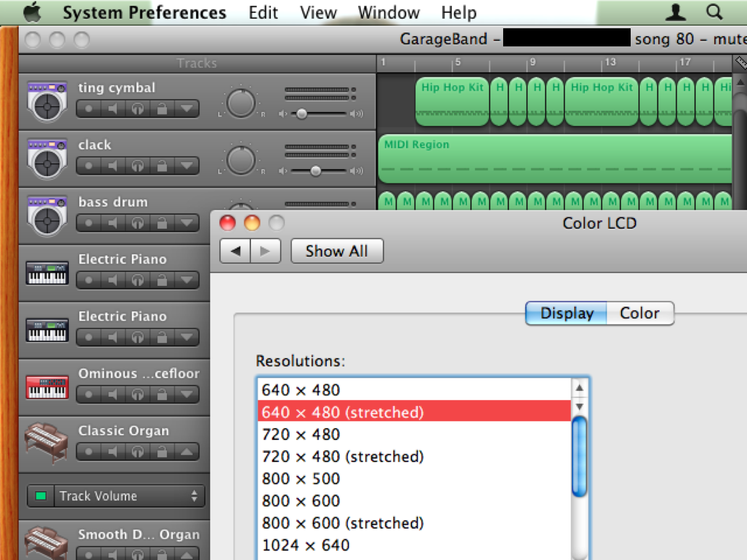Image resolution: width=747 pixels, height=560 pixels.
Task: Enable record on ting cymbal track
Action: pos(89,109)
